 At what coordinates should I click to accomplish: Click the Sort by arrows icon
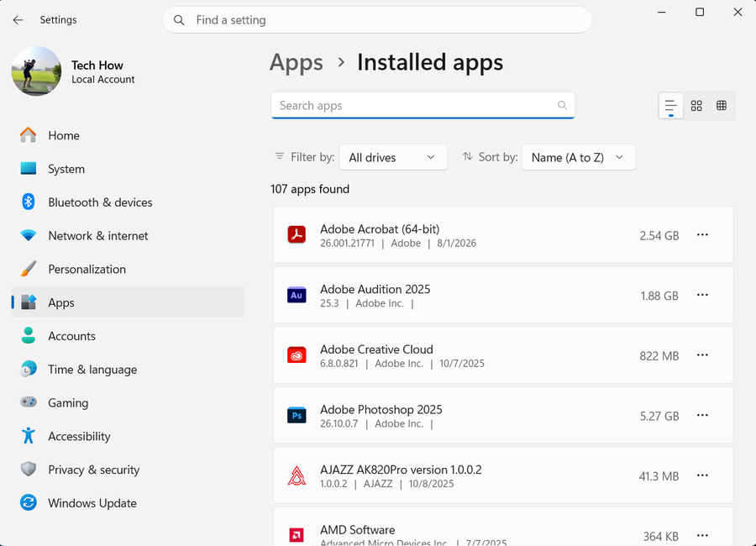point(467,156)
